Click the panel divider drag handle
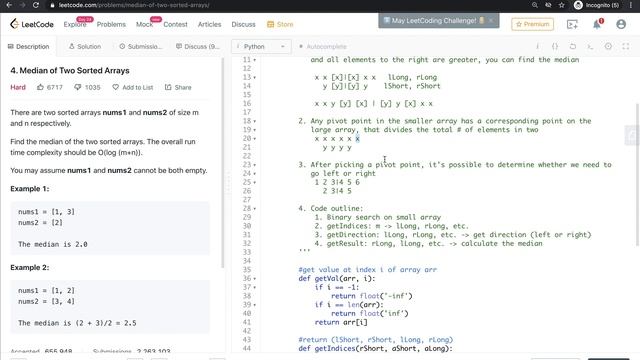This screenshot has width=640, height=360. (228, 182)
